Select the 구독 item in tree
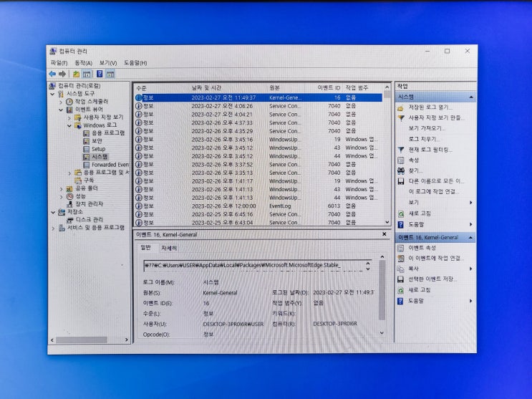Viewport: 532px width, 399px height. [89, 181]
